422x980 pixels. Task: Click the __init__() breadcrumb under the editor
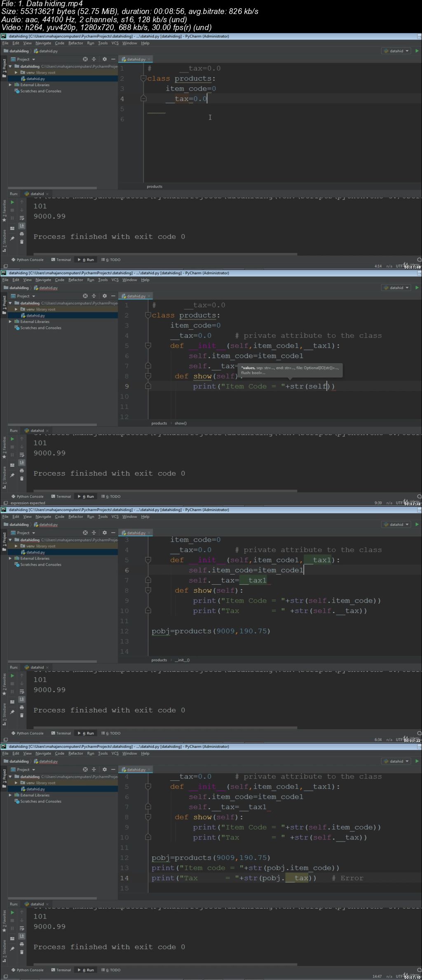click(x=182, y=660)
